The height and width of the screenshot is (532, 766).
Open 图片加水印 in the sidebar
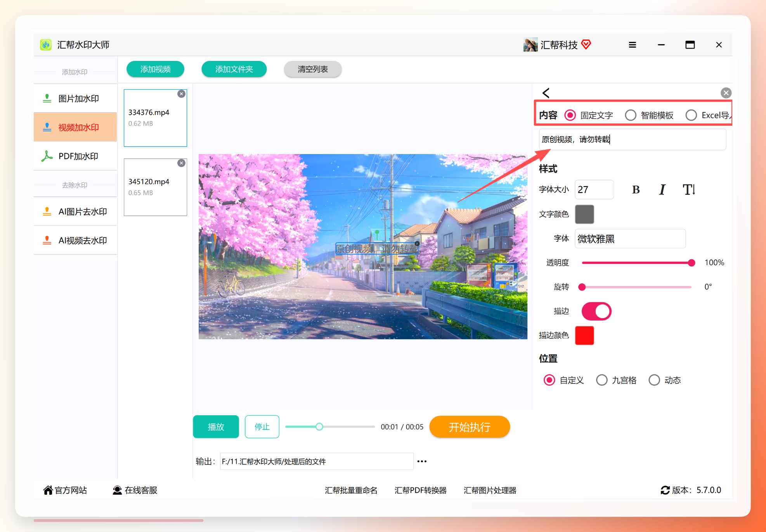click(75, 99)
